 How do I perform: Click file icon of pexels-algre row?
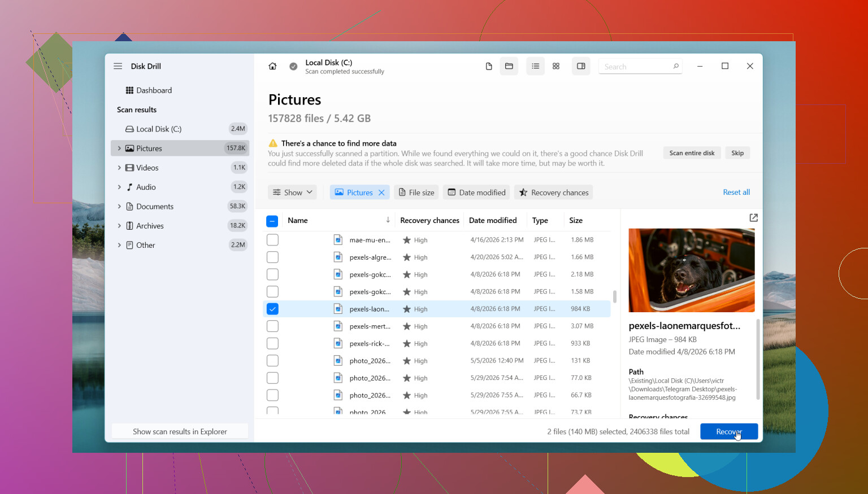tap(338, 257)
